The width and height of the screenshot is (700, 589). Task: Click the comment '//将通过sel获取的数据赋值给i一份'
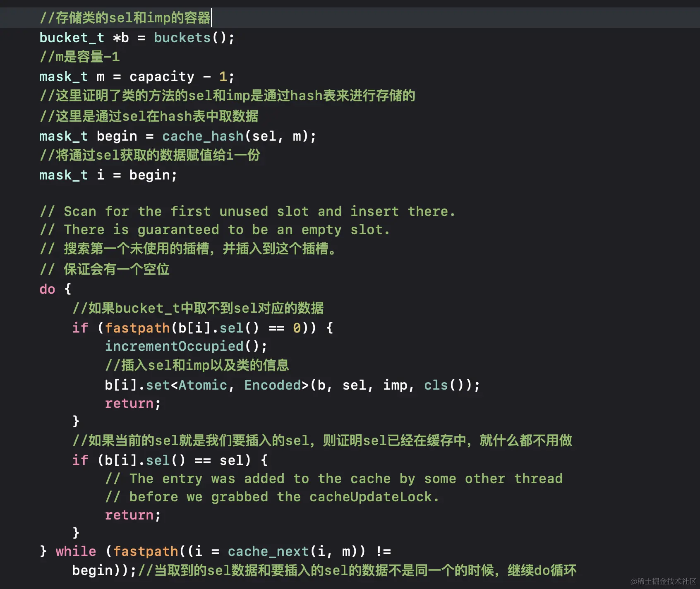(x=150, y=155)
